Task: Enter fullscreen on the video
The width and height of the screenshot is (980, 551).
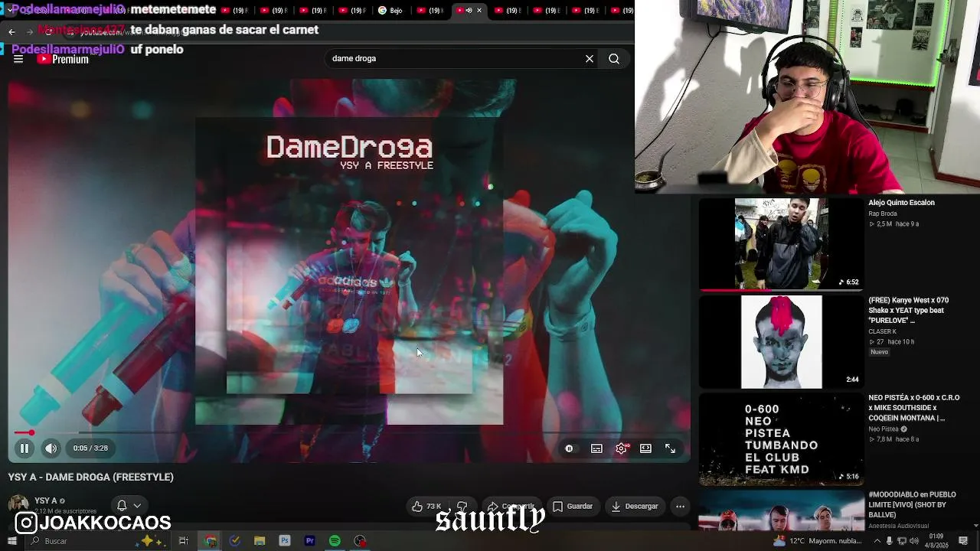Action: pos(670,448)
